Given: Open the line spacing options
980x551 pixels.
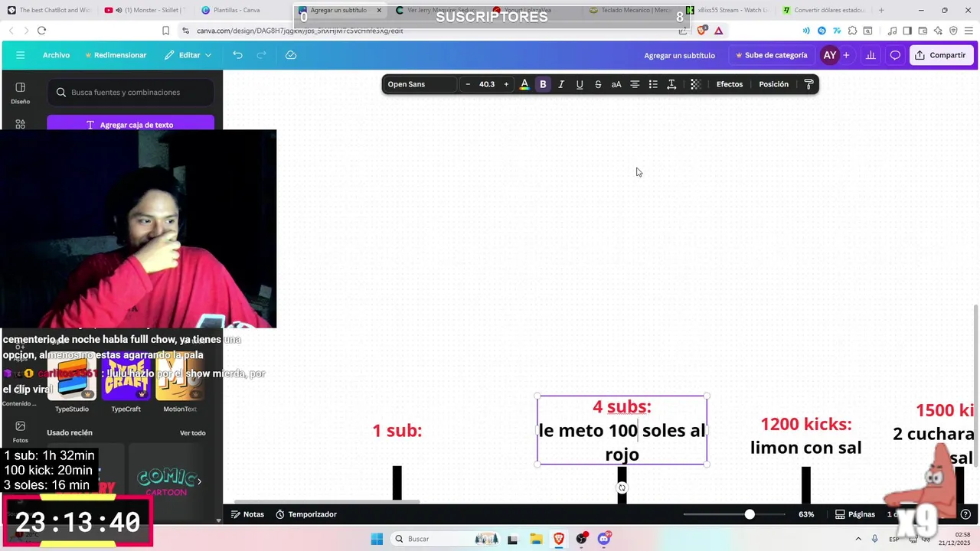Looking at the screenshot, I should [671, 84].
